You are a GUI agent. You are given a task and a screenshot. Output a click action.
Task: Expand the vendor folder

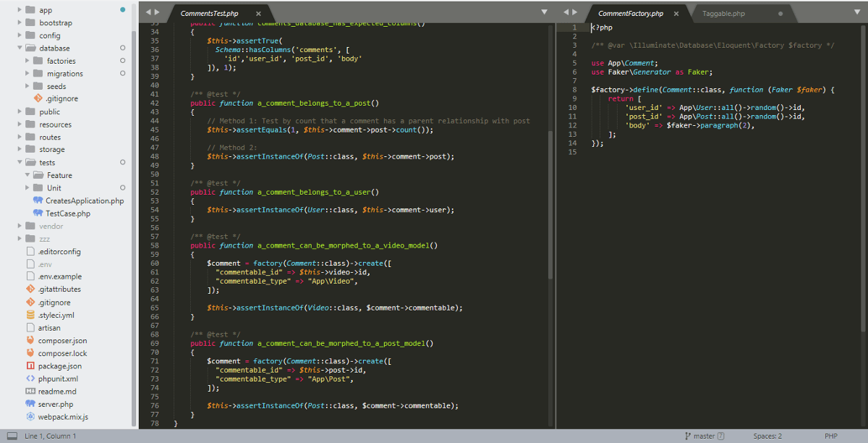[19, 226]
